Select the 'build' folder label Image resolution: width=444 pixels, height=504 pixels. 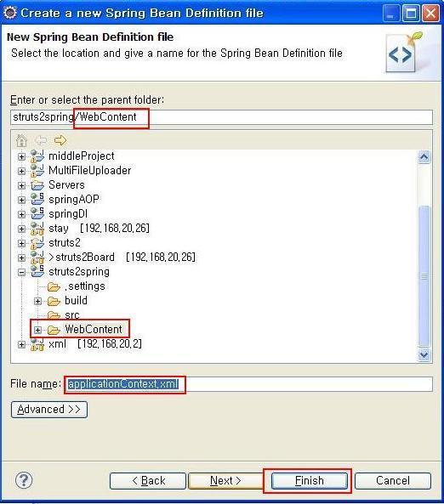[76, 301]
